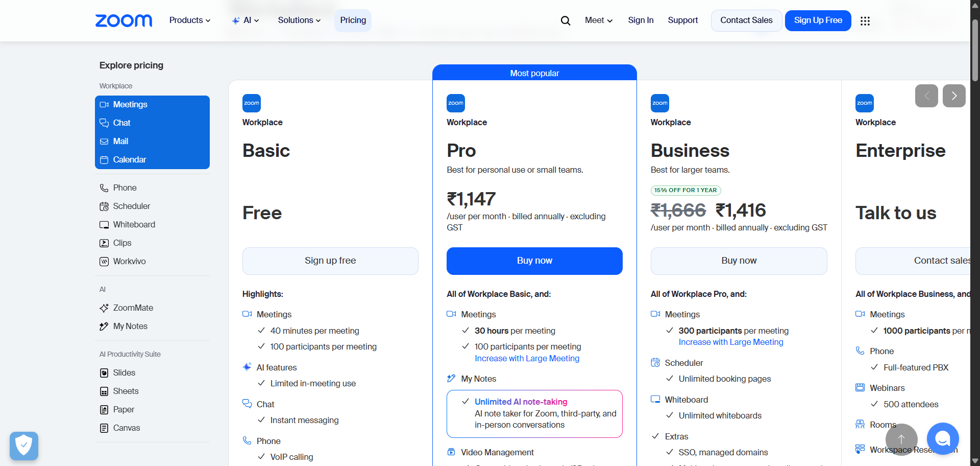Click the AI features sparkle icon in Basic

(x=247, y=367)
